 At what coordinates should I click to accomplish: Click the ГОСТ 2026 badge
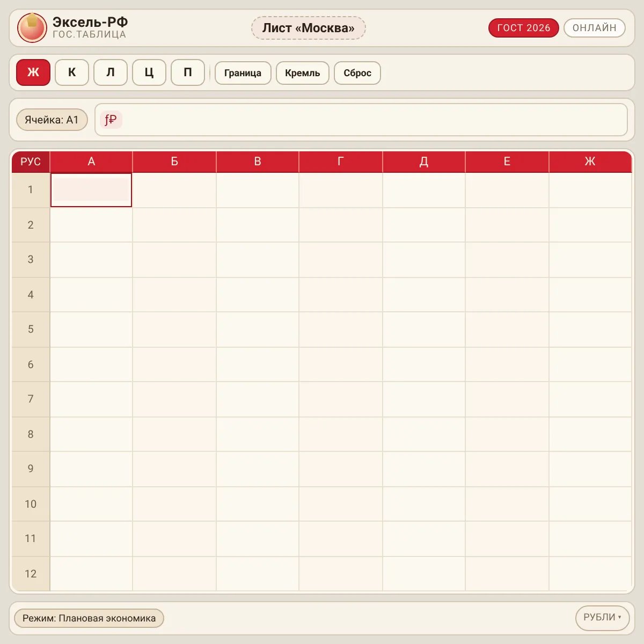(x=524, y=28)
